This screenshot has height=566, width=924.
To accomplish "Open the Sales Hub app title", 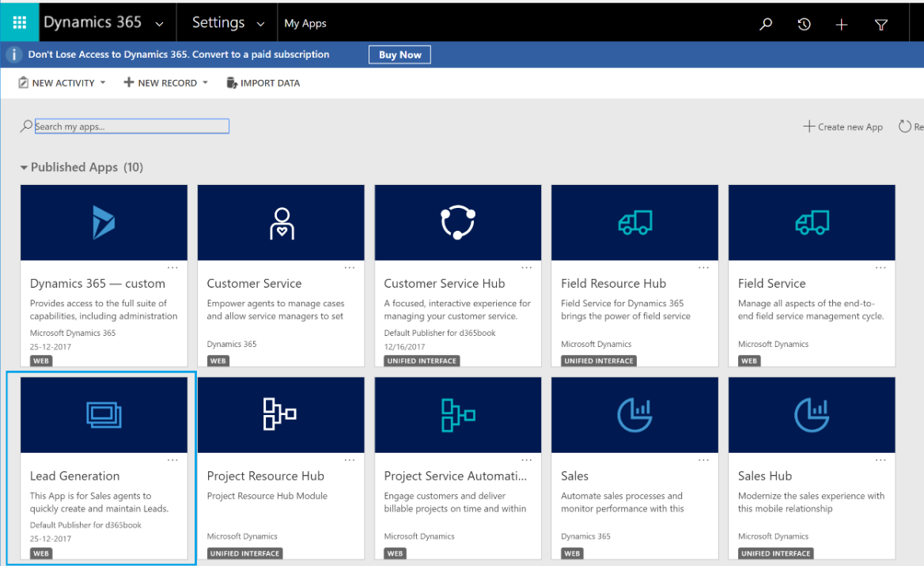I will click(765, 476).
